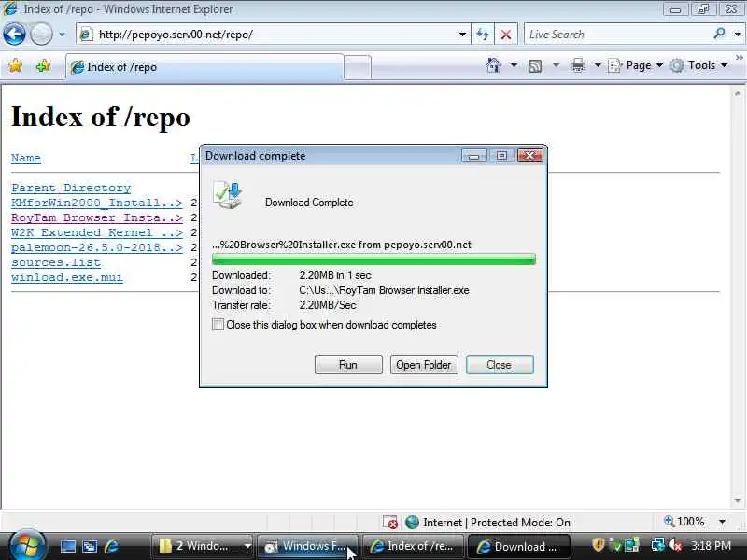Open the recent pages dropdown arrow
747x560 pixels.
62,35
